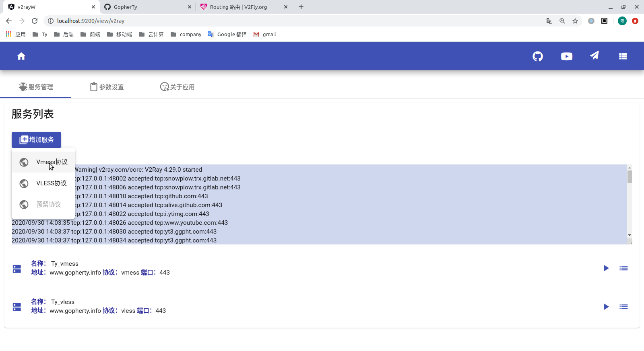Screen dimensions: 644x351
Task: Open the Ty_vless service options list icon
Action: click(623, 307)
